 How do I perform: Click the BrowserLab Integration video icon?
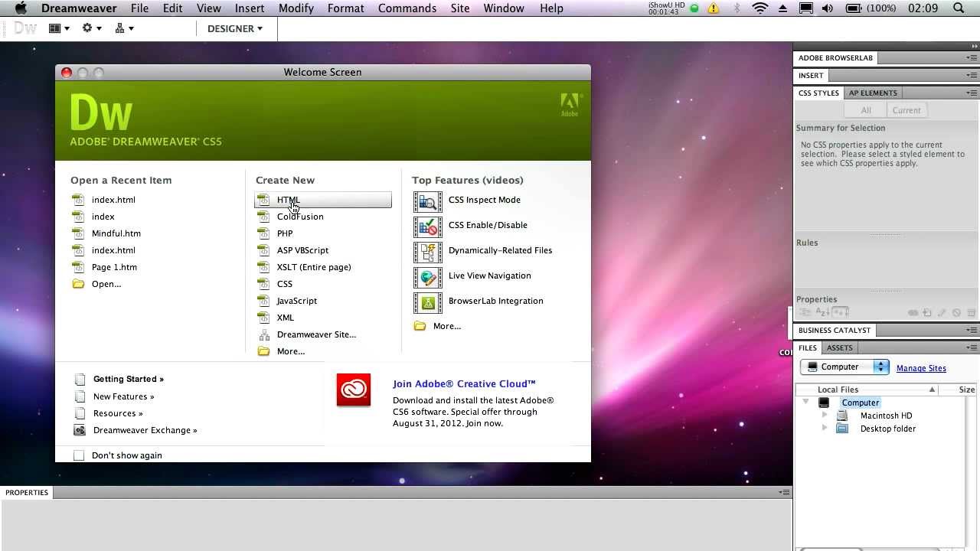428,302
